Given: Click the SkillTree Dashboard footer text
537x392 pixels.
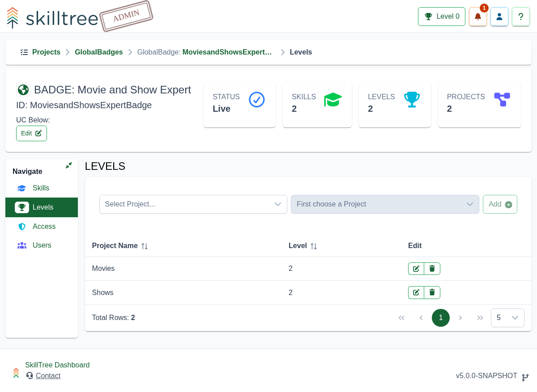Looking at the screenshot, I should coord(57,365).
